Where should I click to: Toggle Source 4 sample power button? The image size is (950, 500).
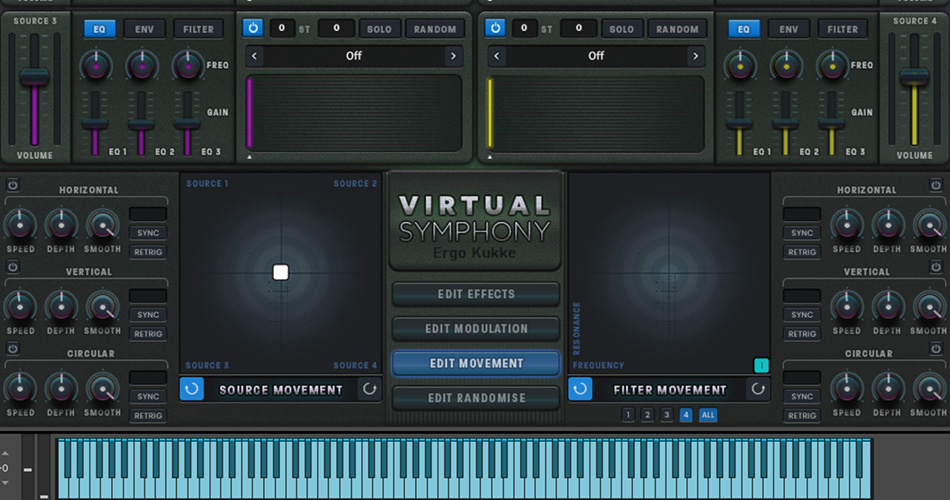pos(495,28)
